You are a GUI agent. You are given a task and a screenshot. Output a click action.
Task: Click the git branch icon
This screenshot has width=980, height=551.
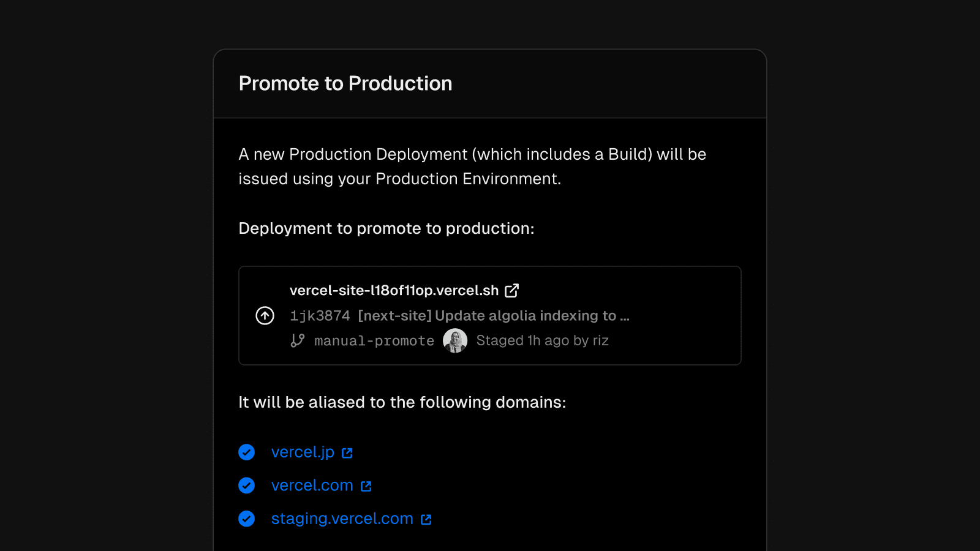[x=298, y=340]
